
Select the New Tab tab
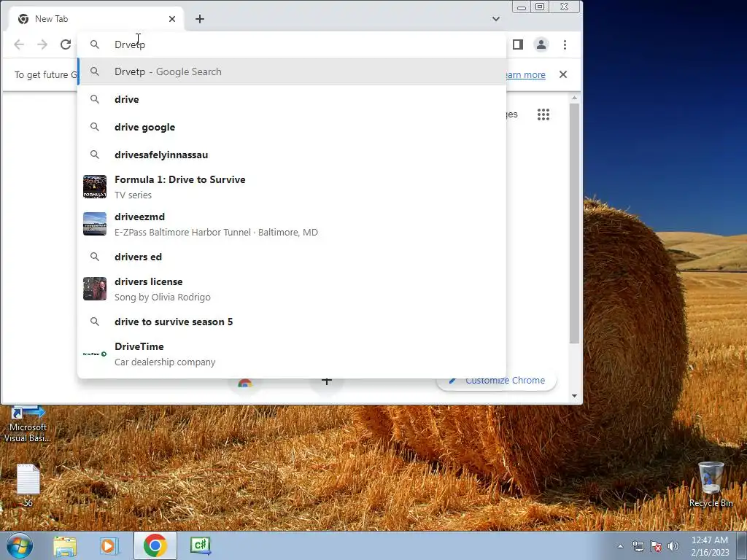click(x=96, y=19)
